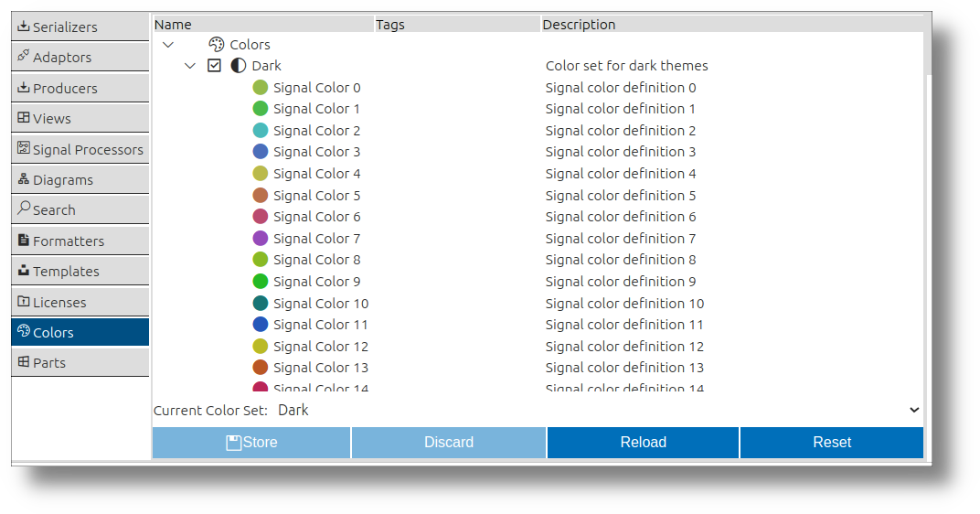This screenshot has width=980, height=514.
Task: Click the Licenses icon
Action: coord(23,301)
